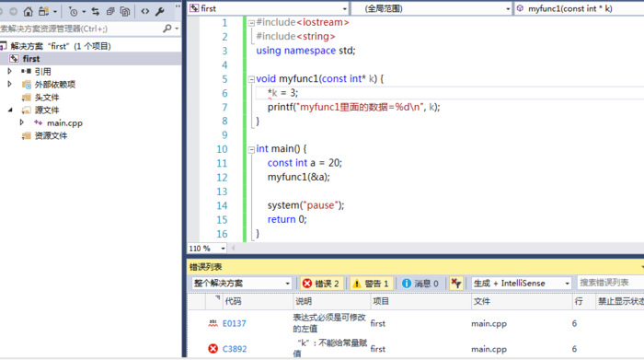Click the '"k": 不能给常量赋值' description
Viewport: 644px width, 360px height.
329,348
